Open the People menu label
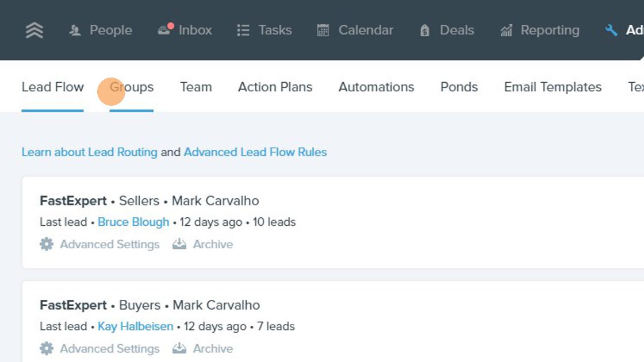Screen dimensions: 644x362 [111, 30]
